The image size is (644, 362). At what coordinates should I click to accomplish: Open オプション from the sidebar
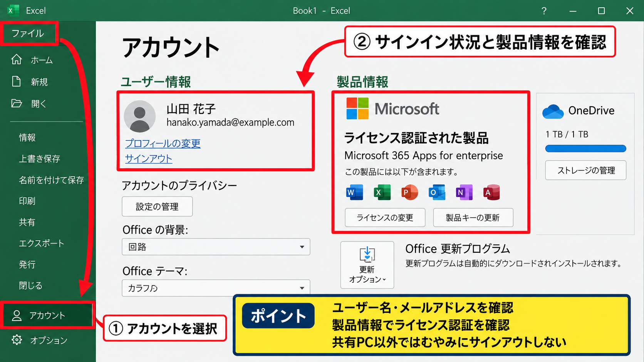pos(49,340)
